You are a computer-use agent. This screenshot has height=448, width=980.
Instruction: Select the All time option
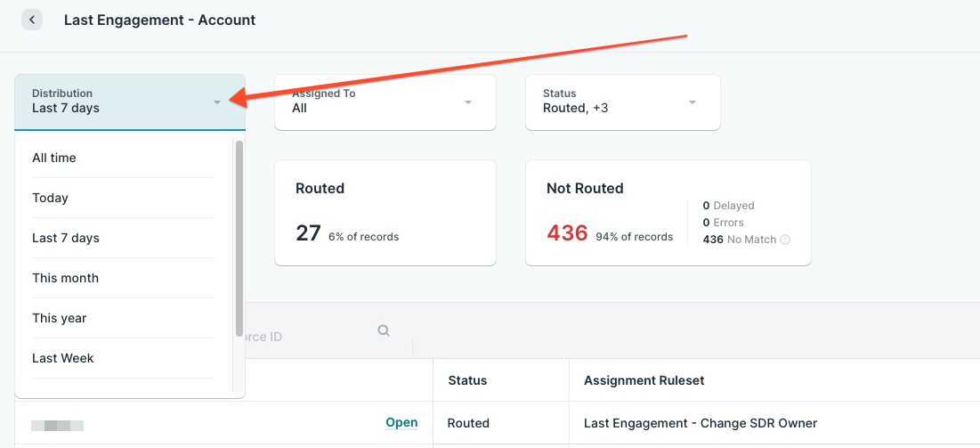coord(54,158)
